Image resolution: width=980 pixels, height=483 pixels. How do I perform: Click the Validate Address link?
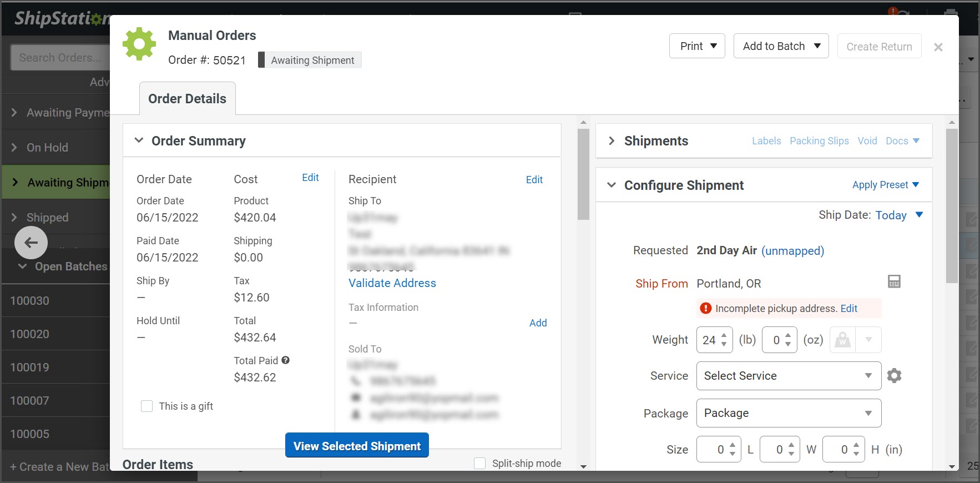392,283
